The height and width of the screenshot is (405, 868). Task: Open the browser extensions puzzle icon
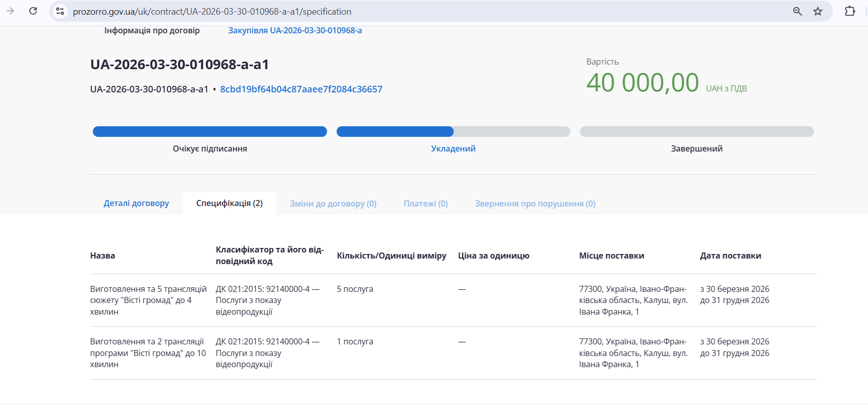click(x=850, y=11)
